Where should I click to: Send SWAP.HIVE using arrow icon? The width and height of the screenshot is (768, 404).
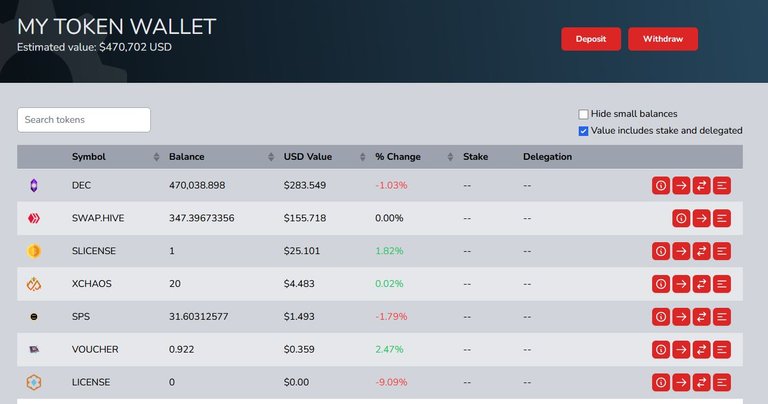[701, 218]
